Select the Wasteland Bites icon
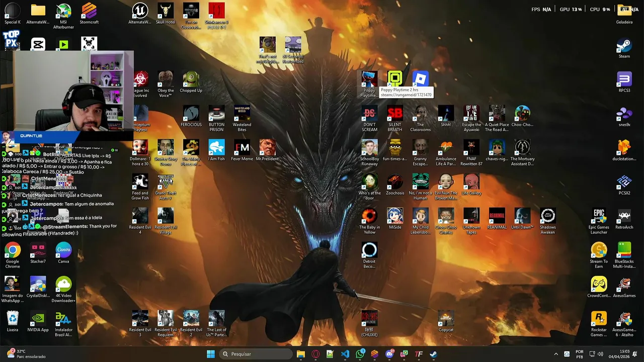This screenshot has height=362, width=644. [x=242, y=119]
